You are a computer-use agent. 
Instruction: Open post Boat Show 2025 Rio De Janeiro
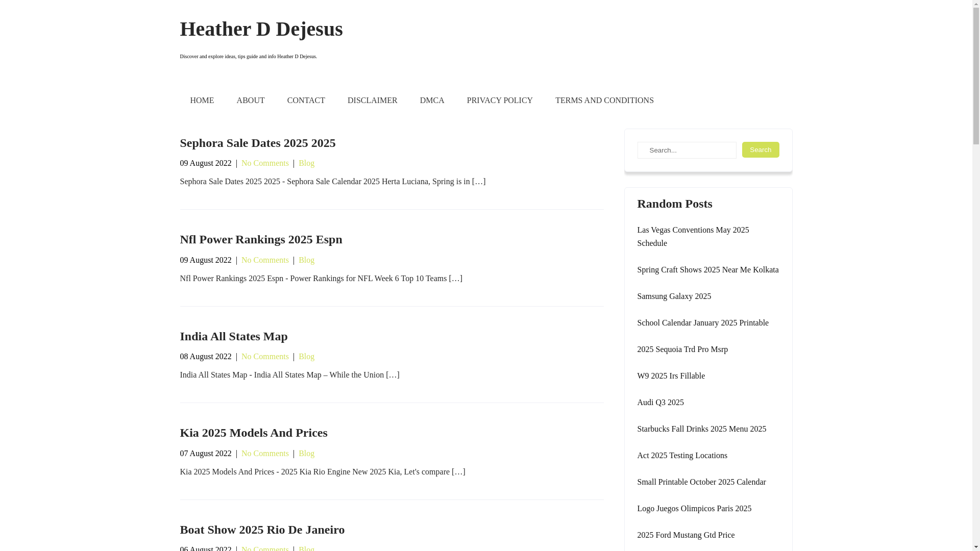point(262,530)
